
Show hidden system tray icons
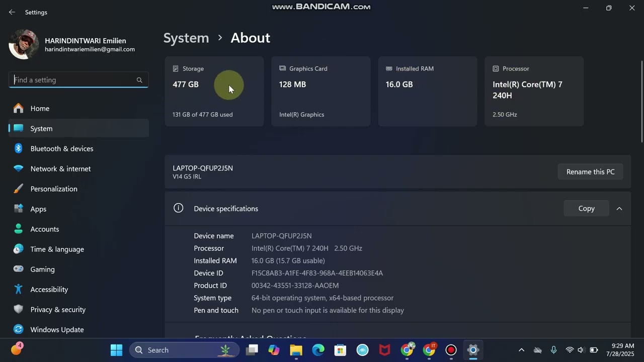(x=521, y=350)
